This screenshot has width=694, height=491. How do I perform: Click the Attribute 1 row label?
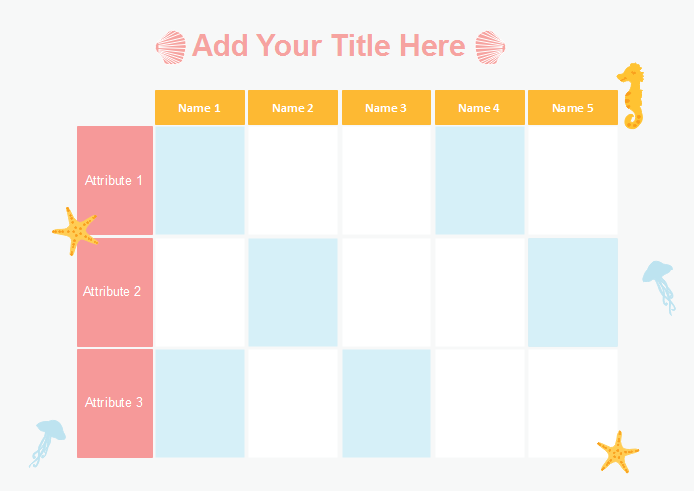point(115,181)
